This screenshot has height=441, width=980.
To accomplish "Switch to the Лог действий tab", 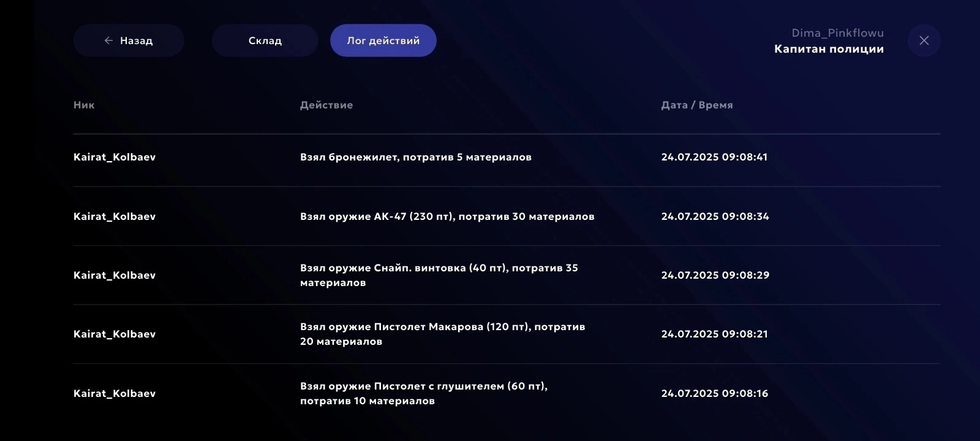I will click(x=383, y=40).
